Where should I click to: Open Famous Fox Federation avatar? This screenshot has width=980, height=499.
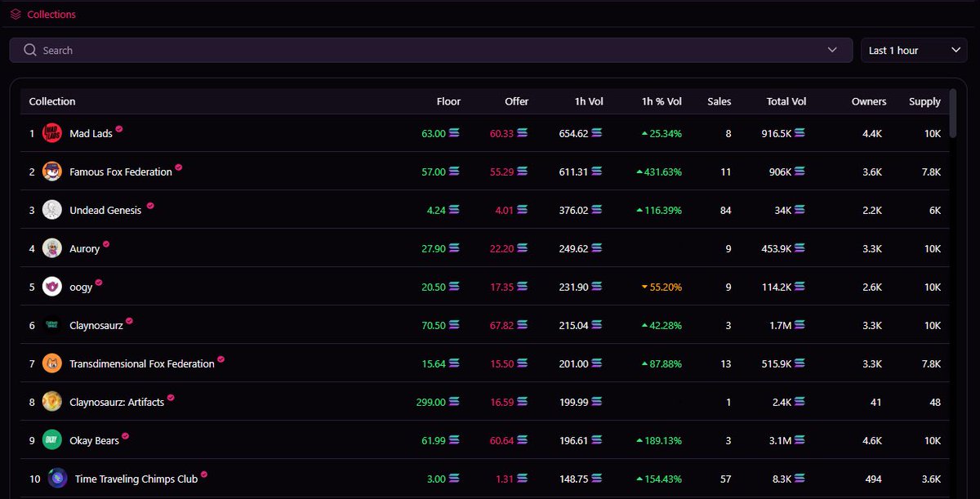[52, 172]
